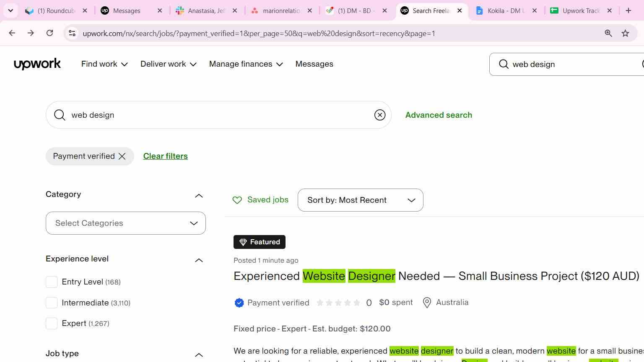Check the Entry Level checkbox
The height and width of the screenshot is (362, 644).
pyautogui.click(x=52, y=282)
